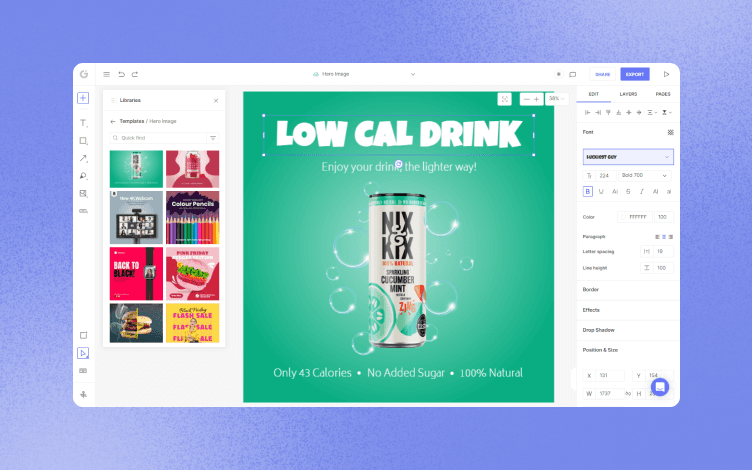752x470 pixels.
Task: Open horizontal distribute dropdown
Action: point(652,113)
